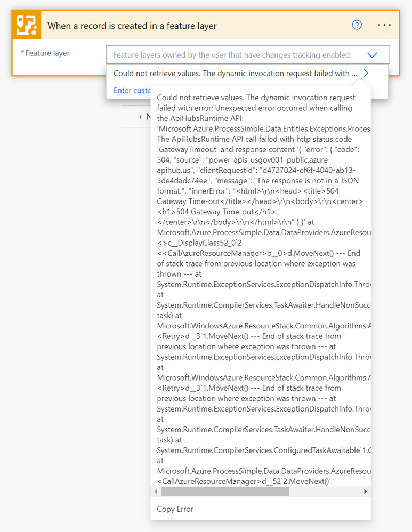The image size is (412, 532).
Task: Open the help icon on the trigger header
Action: pyautogui.click(x=357, y=25)
